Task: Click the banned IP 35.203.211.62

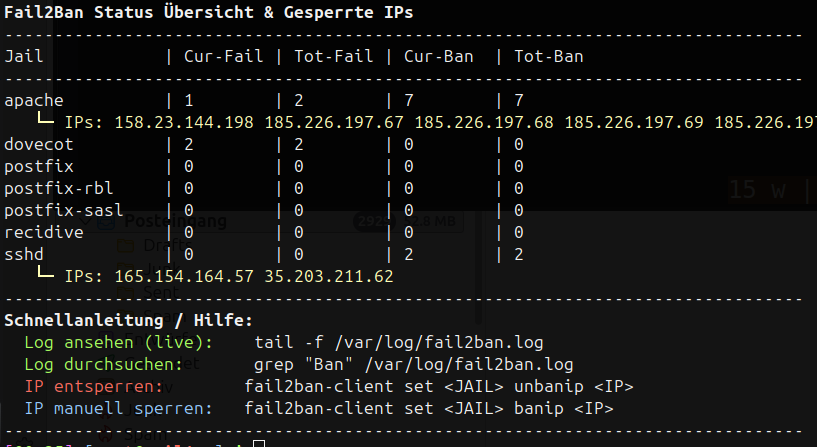Action: (329, 276)
